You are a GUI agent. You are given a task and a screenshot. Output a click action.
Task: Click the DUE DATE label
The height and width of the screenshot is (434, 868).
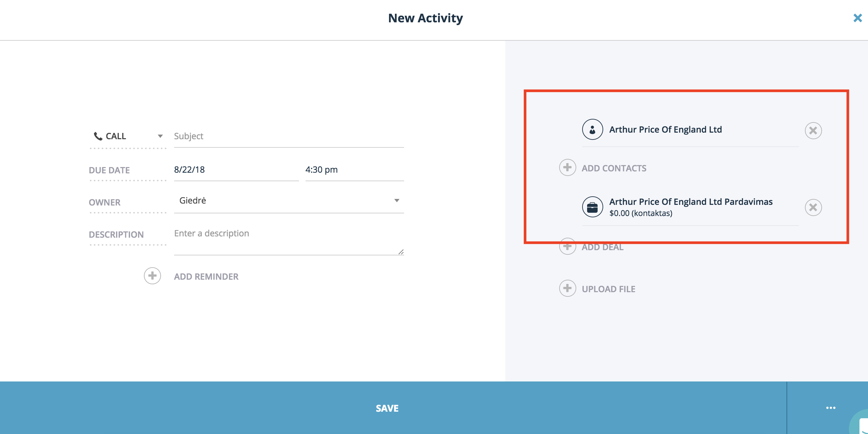[109, 170]
